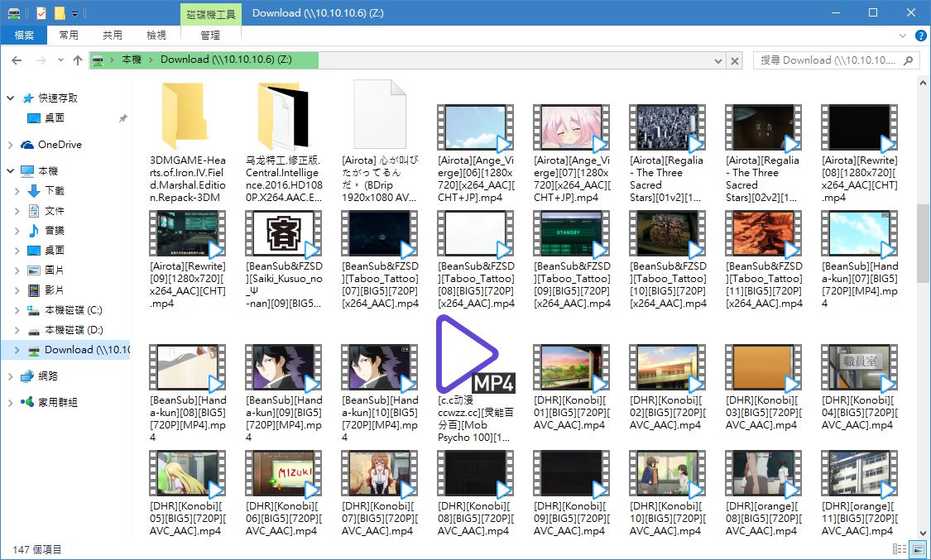The width and height of the screenshot is (931, 560).
Task: Select OneDrive in navigation pane
Action: pyautogui.click(x=60, y=145)
